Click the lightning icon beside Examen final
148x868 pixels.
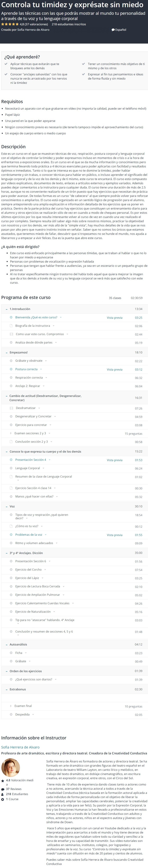coord(11,706)
